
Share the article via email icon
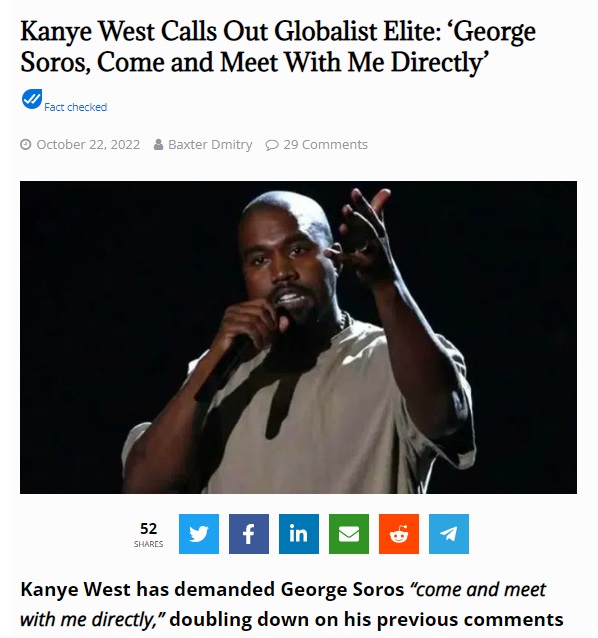pos(349,533)
